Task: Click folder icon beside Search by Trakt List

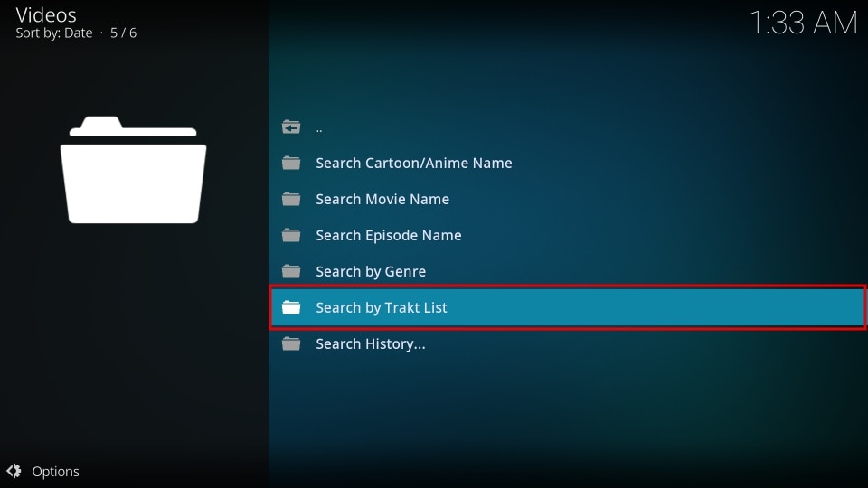Action: tap(290, 307)
